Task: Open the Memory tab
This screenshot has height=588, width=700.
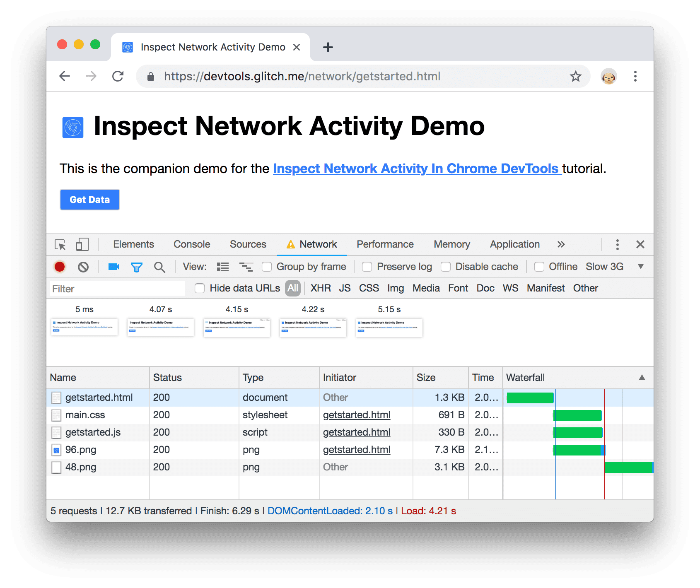Action: (x=452, y=244)
